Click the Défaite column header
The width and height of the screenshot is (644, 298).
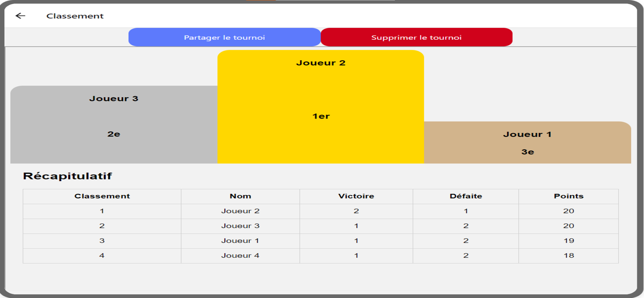(x=466, y=196)
